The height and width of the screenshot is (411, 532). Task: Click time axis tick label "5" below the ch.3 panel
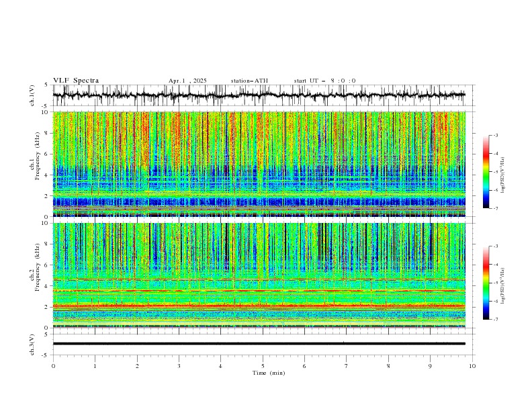[x=263, y=366]
